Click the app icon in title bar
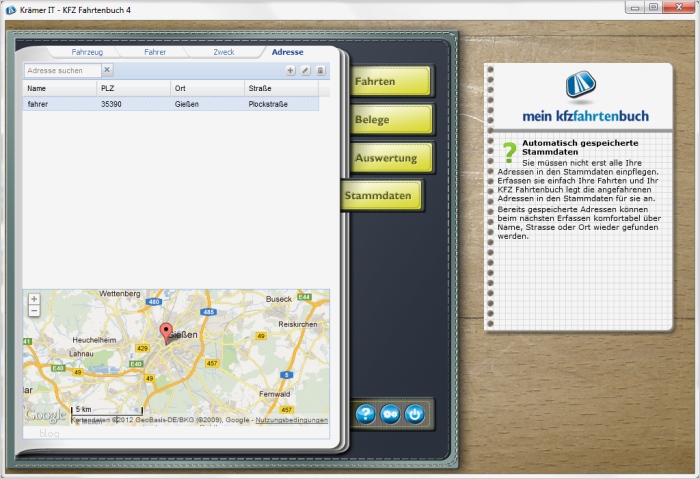The image size is (700, 479). click(x=11, y=10)
